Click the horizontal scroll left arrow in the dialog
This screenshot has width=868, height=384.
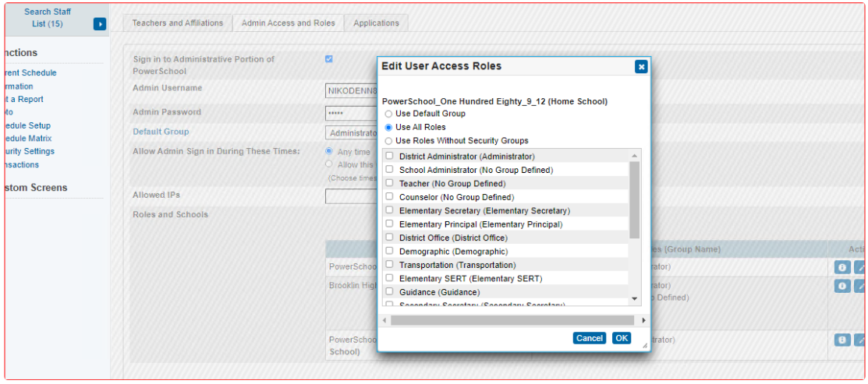click(x=384, y=320)
